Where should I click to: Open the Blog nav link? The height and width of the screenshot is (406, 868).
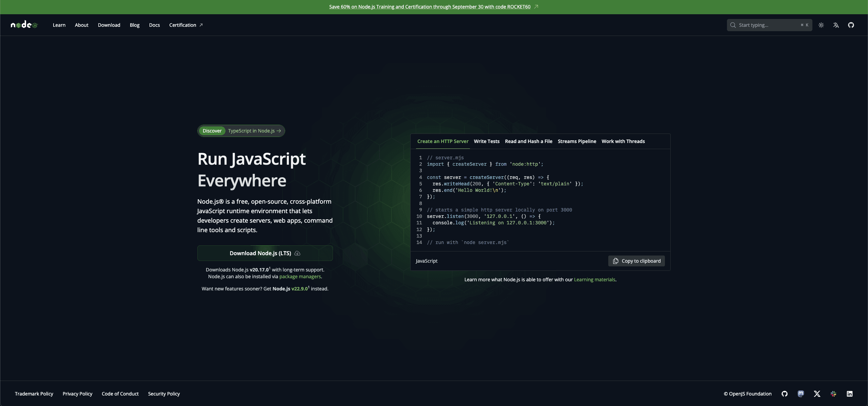coord(135,25)
